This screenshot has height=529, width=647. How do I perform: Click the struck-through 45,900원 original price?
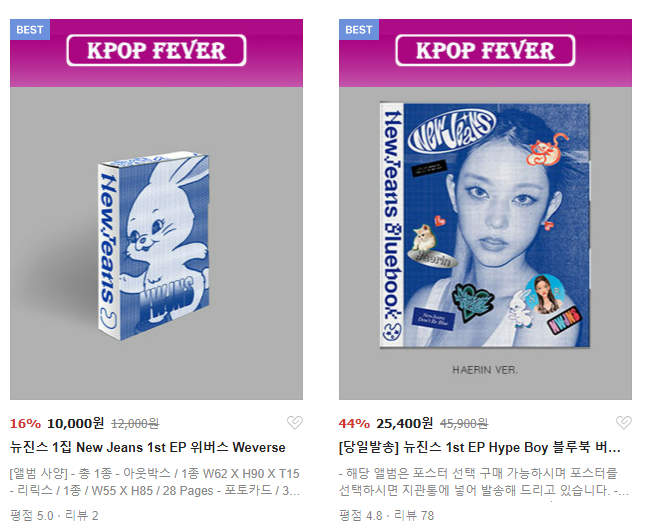pyautogui.click(x=464, y=424)
